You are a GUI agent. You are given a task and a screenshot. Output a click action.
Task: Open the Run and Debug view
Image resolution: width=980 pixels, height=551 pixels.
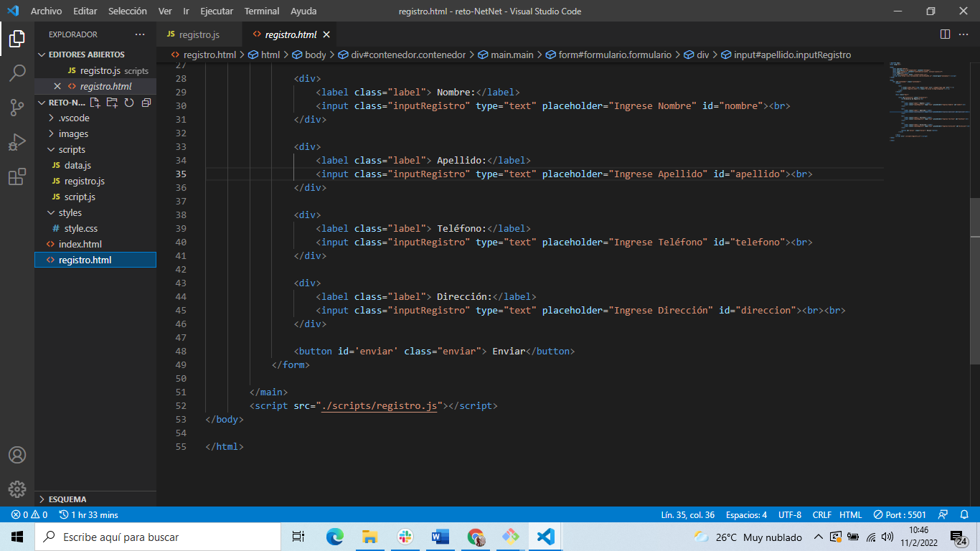pyautogui.click(x=17, y=143)
